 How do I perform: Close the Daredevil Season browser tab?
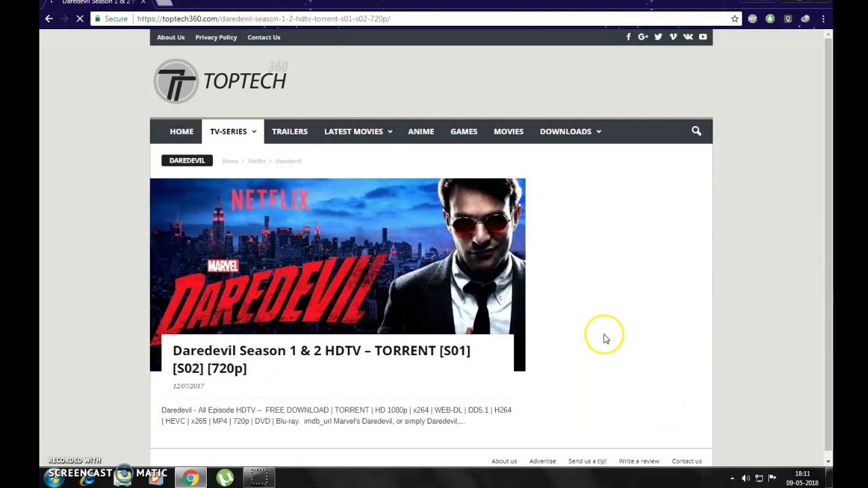(143, 3)
